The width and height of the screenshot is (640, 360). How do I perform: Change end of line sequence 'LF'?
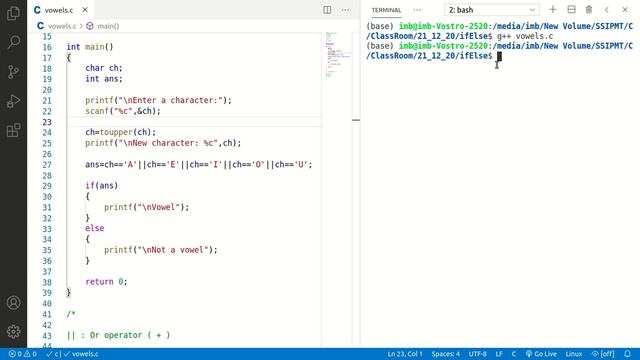(499, 354)
